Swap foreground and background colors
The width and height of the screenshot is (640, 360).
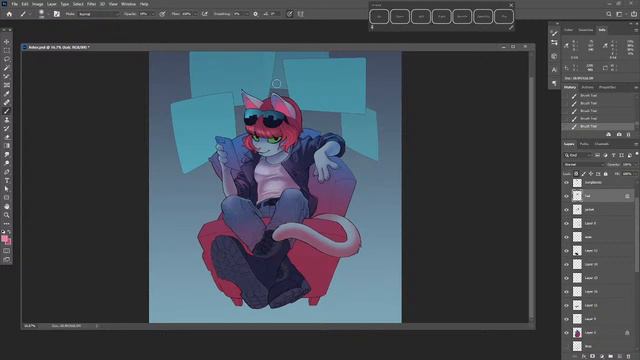[x=9, y=232]
